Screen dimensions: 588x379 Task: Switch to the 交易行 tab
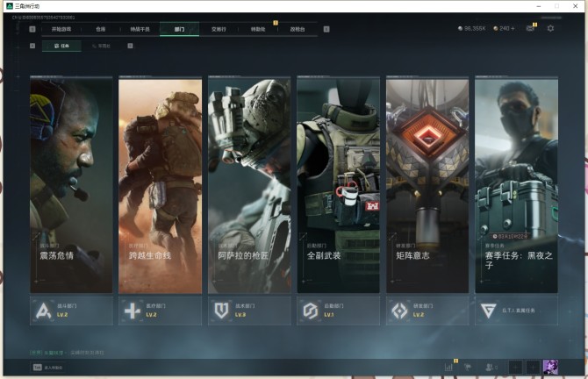[219, 29]
